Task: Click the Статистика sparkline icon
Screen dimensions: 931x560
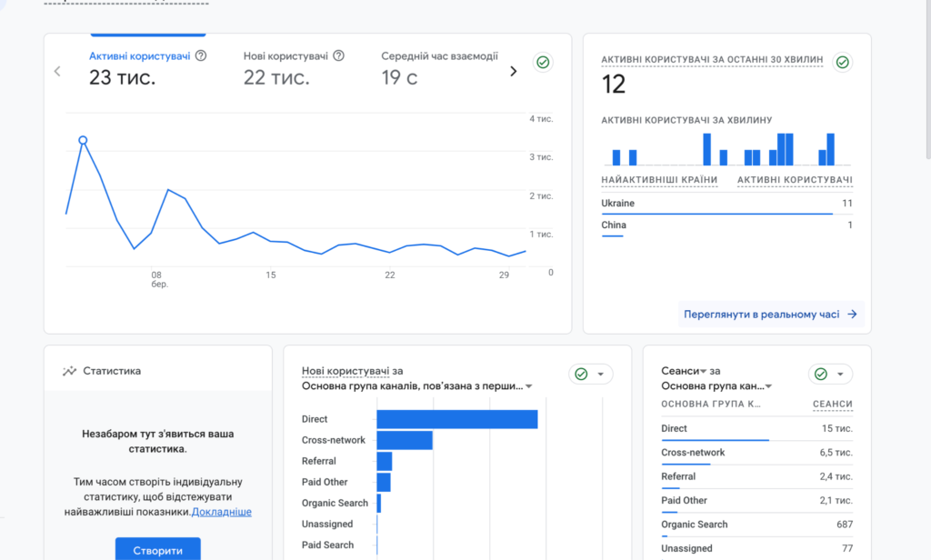Action: (x=69, y=371)
